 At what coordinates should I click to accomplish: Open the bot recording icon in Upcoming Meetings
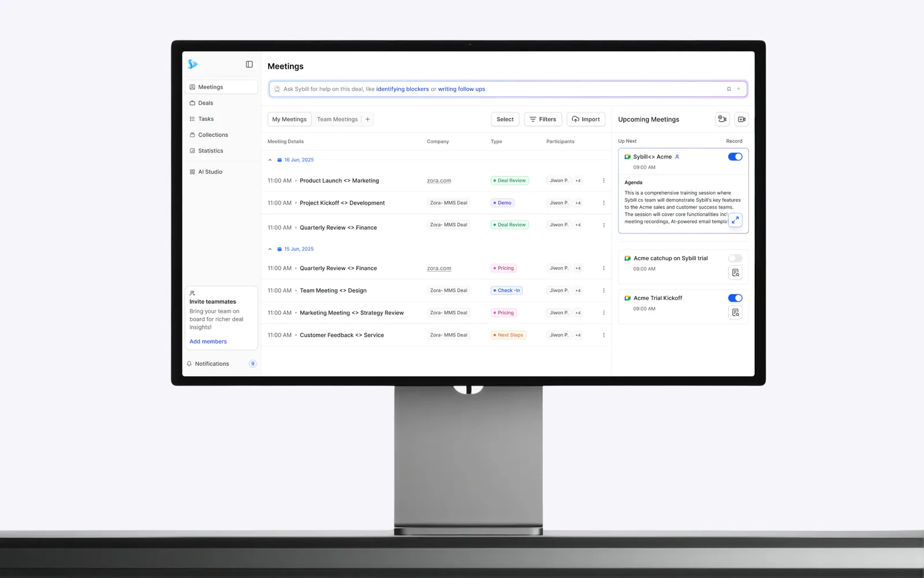click(x=722, y=119)
